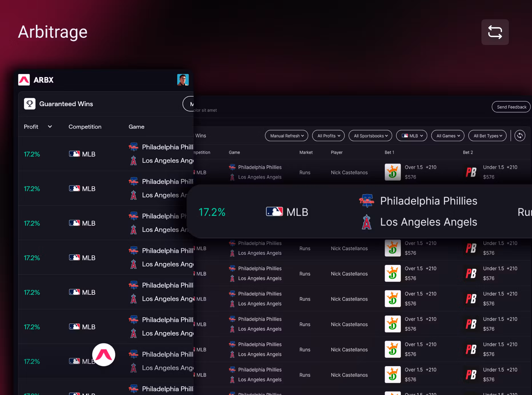Open the All Bet Types dropdown
The image size is (532, 395).
[x=487, y=136]
